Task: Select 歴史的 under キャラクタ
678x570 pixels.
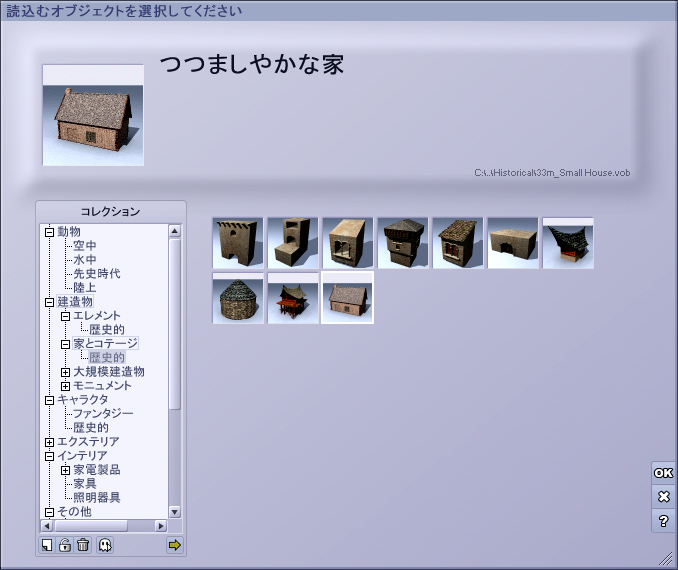Action: coord(91,428)
